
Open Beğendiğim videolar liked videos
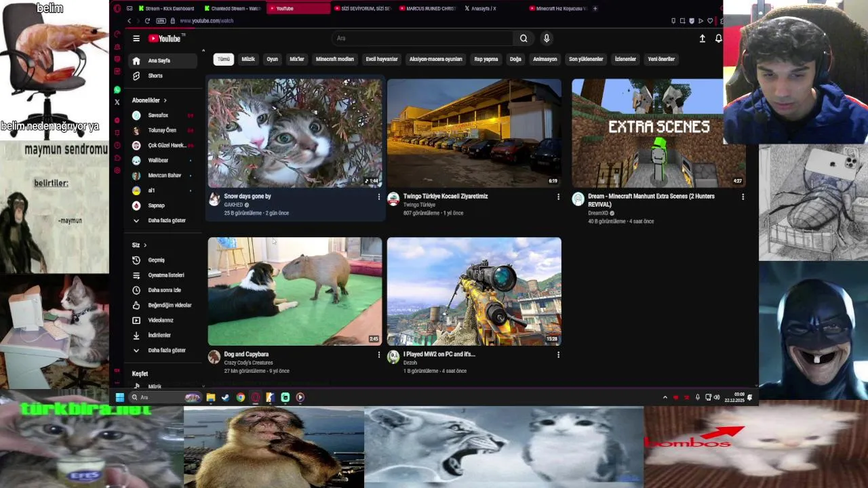[x=164, y=305]
